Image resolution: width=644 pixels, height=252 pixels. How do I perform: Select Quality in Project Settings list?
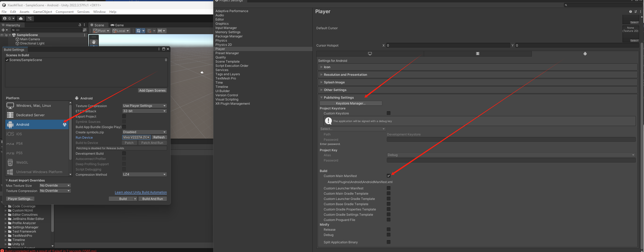[x=220, y=57]
